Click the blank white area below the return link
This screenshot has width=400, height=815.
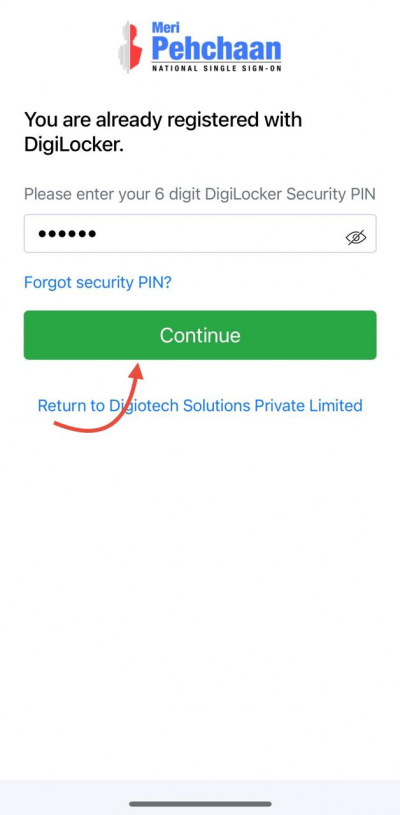[200, 598]
